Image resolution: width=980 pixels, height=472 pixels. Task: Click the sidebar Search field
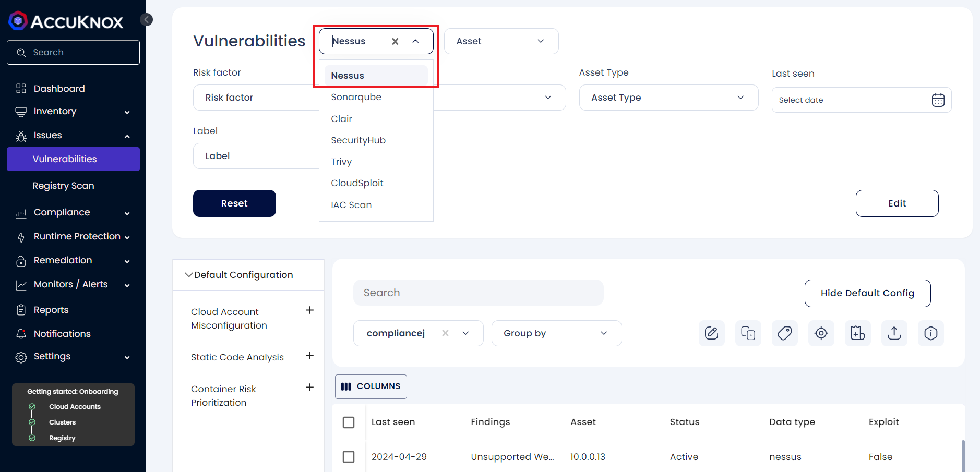73,53
